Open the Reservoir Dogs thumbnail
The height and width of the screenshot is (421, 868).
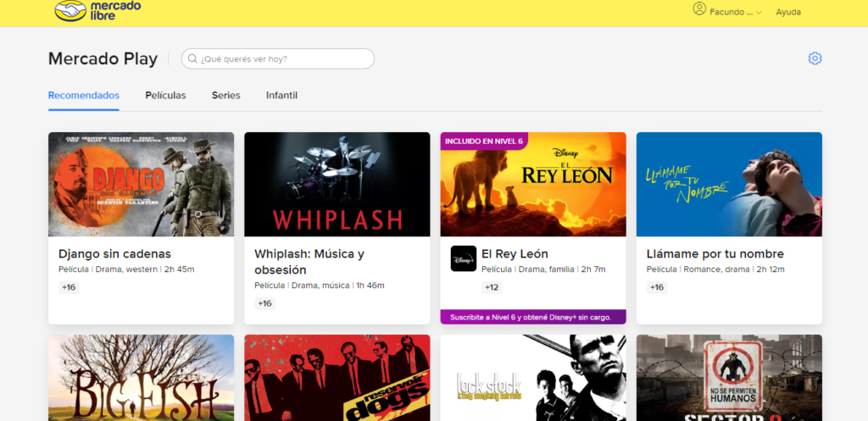pos(337,378)
